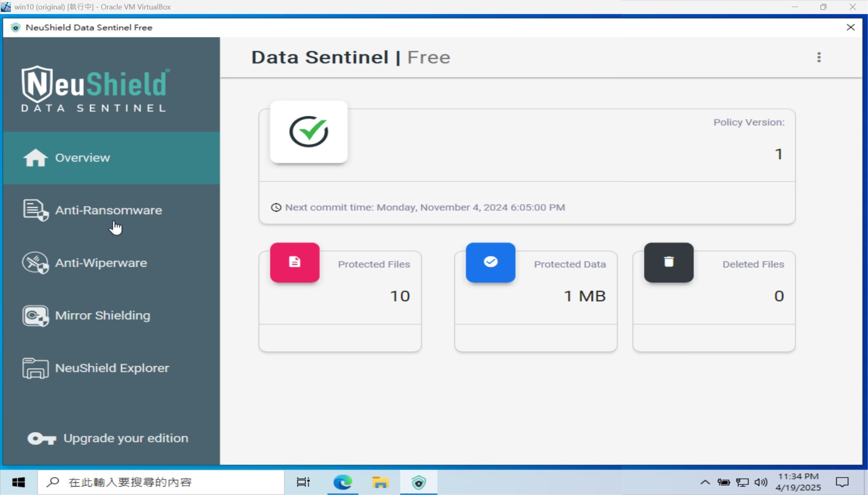
Task: Click the Protected Files count 10
Action: coord(400,296)
